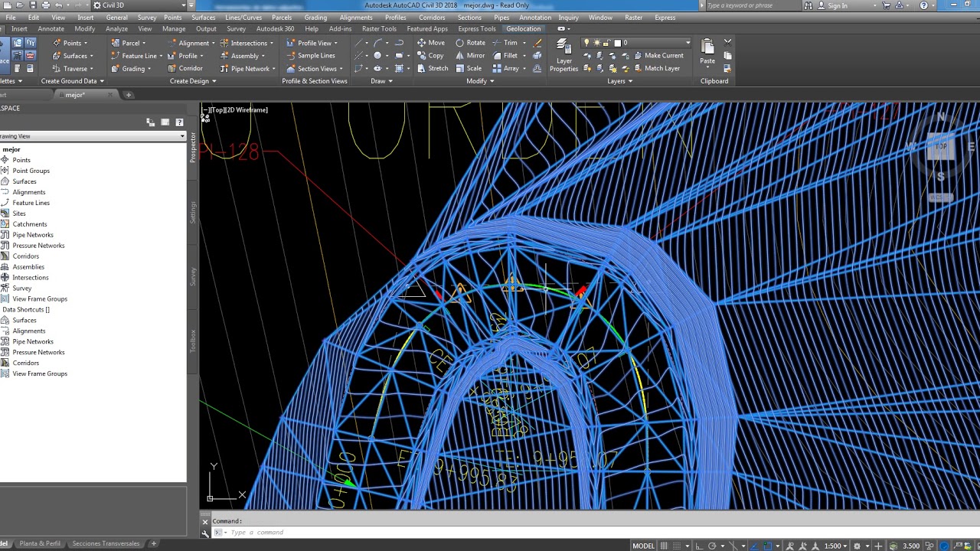Expand the Create Ground Data panel
Image resolution: width=980 pixels, height=551 pixels.
(x=73, y=81)
